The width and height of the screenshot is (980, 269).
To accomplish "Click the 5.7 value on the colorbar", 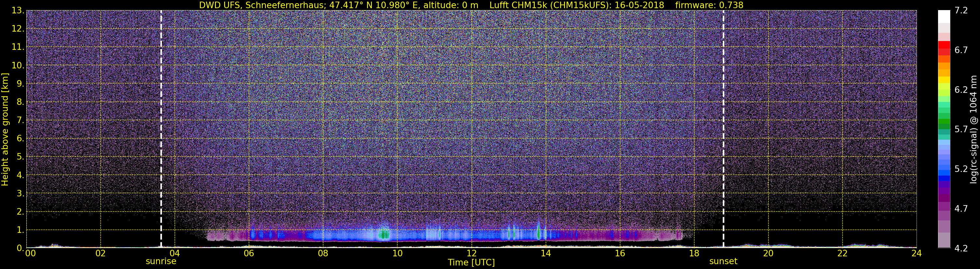I will click(x=961, y=130).
